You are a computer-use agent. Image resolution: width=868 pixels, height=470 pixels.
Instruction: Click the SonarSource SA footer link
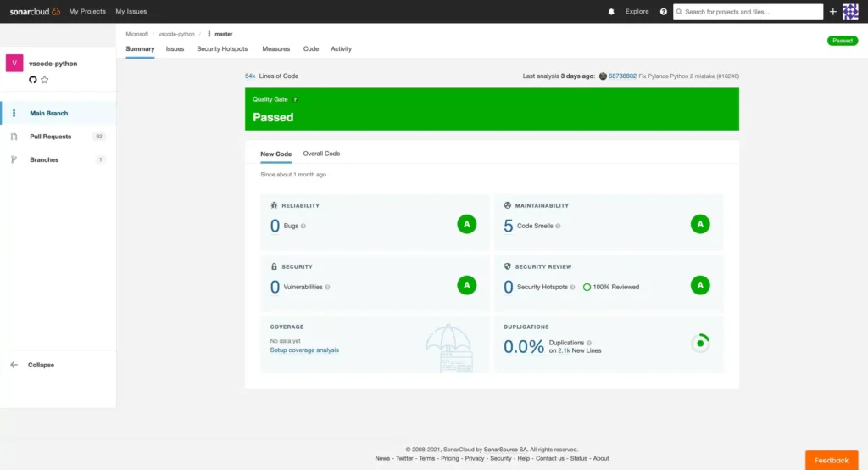[x=505, y=450]
